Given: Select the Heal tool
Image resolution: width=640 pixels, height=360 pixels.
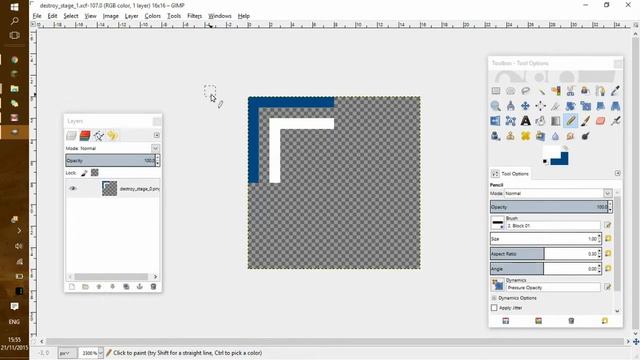Looking at the screenshot, I should click(526, 136).
